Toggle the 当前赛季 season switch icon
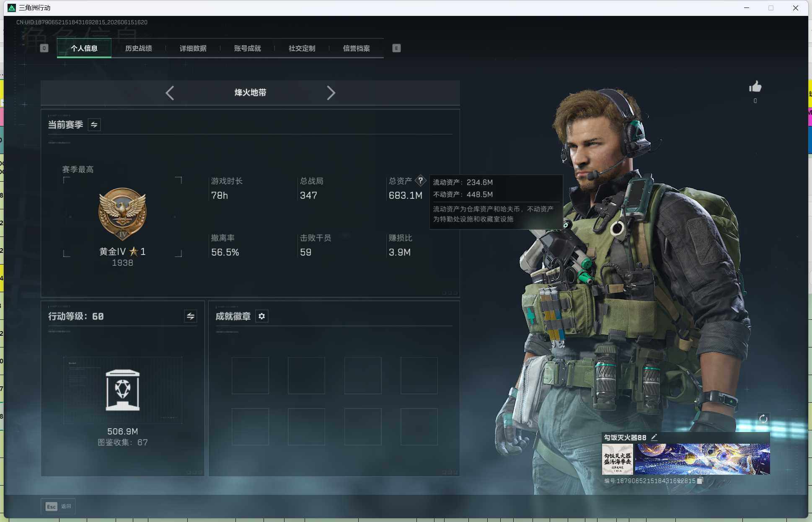The height and width of the screenshot is (522, 812). [x=94, y=125]
